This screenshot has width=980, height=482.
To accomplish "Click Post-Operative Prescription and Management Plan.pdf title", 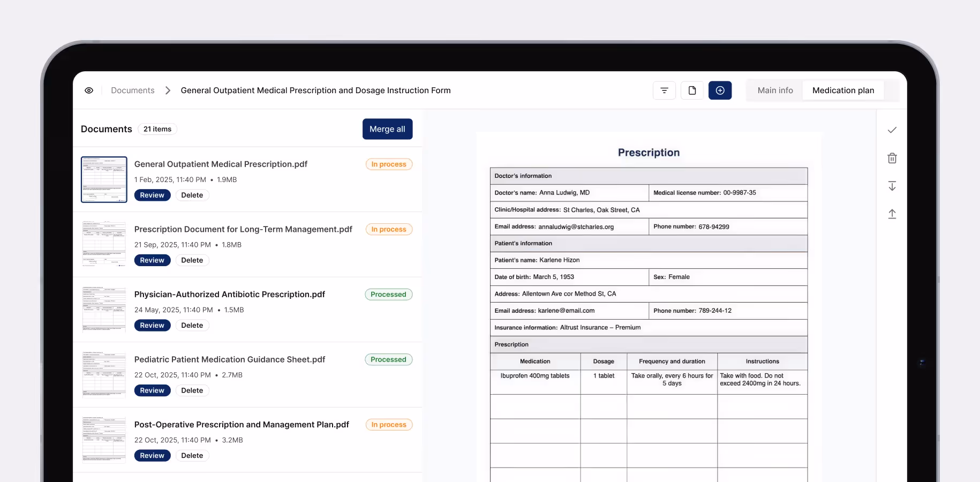I will click(x=242, y=424).
